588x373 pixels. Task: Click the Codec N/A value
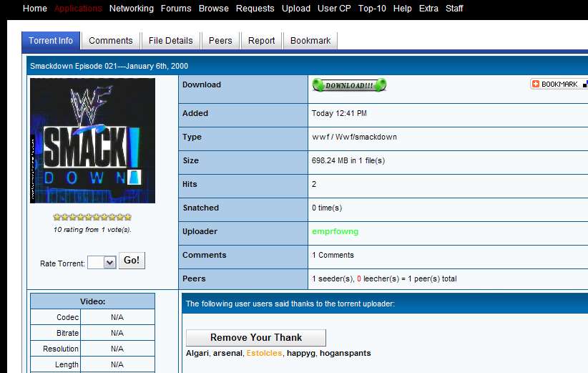(x=117, y=317)
